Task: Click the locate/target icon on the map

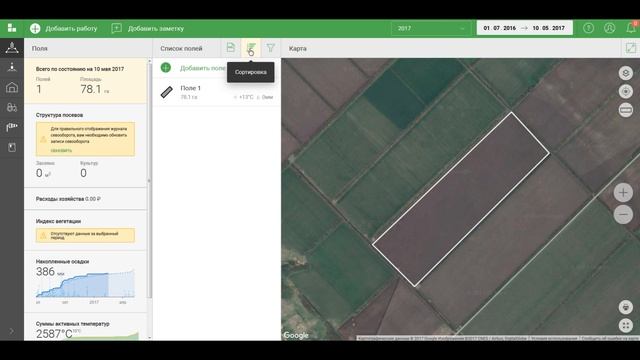Action: pos(625,91)
